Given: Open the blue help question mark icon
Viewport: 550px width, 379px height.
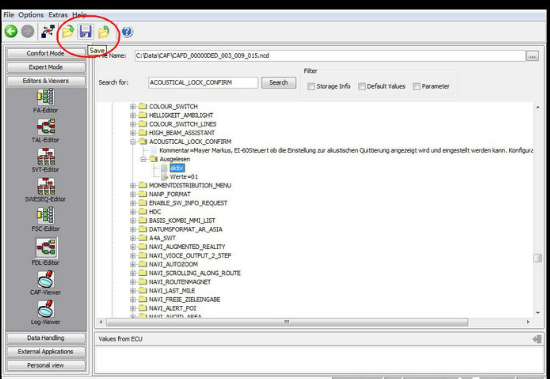Looking at the screenshot, I should (x=127, y=32).
